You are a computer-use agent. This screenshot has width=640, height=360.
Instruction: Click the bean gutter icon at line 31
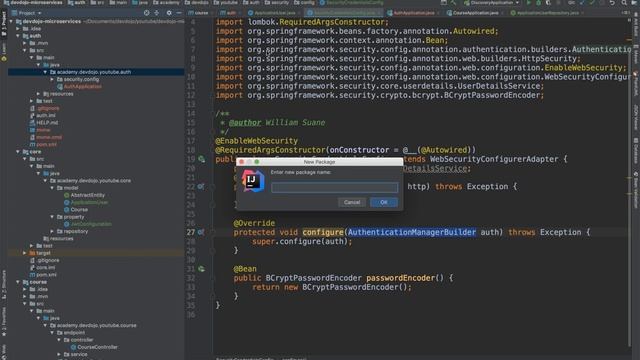click(x=202, y=269)
